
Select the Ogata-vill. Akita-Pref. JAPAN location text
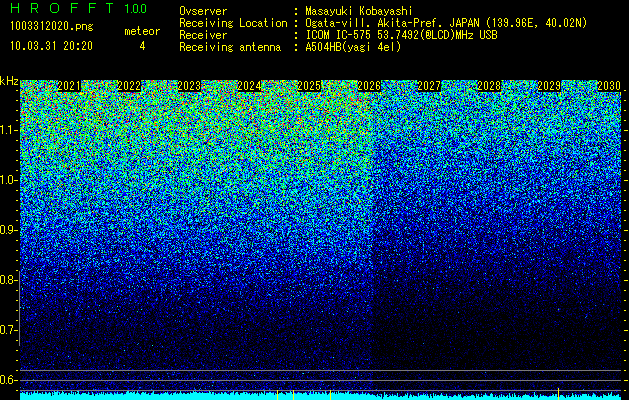pyautogui.click(x=446, y=23)
